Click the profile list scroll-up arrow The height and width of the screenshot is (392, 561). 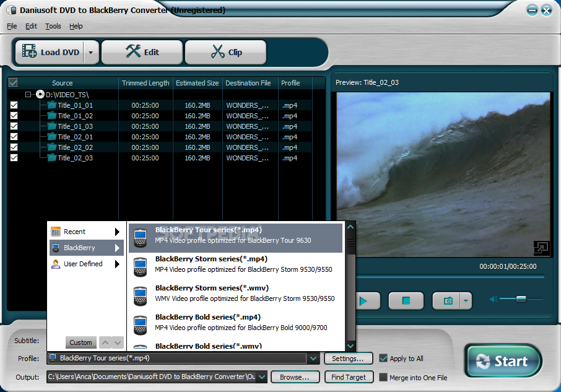[350, 227]
